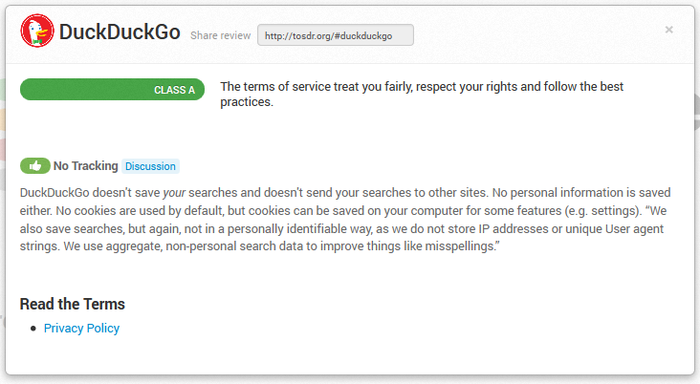Click the quoted 'We also save searches' sentence

click(343, 228)
